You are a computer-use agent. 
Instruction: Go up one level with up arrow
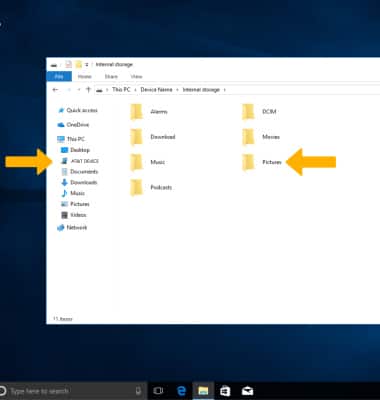pyautogui.click(x=88, y=89)
